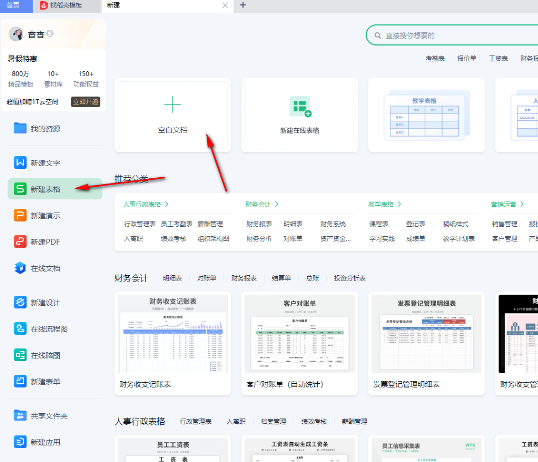Screen dimensions: 538x462
Task: Filter 人事行政表格 section by 入离职
Action: (236, 421)
